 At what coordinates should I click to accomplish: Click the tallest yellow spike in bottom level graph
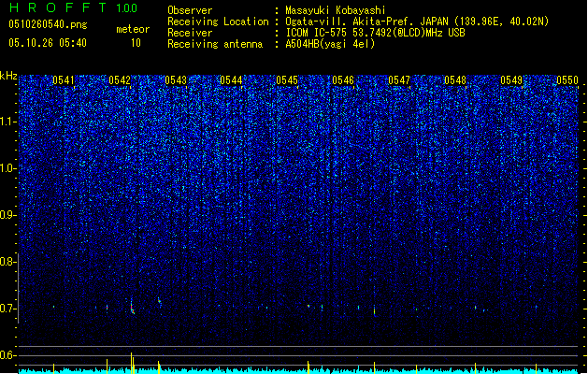[131, 363]
